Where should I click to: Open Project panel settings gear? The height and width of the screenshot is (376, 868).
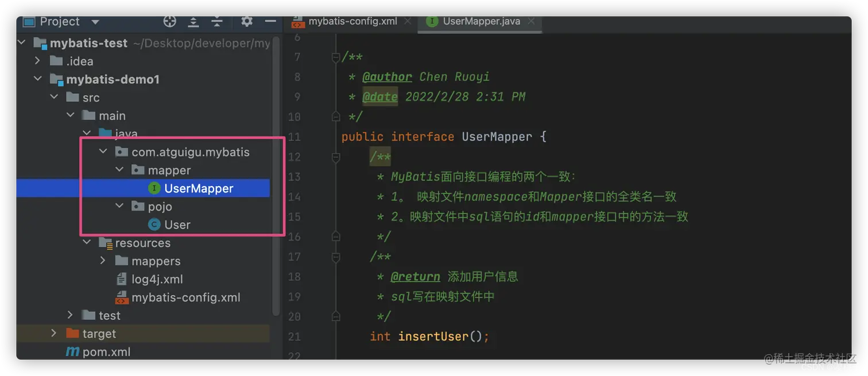(247, 22)
